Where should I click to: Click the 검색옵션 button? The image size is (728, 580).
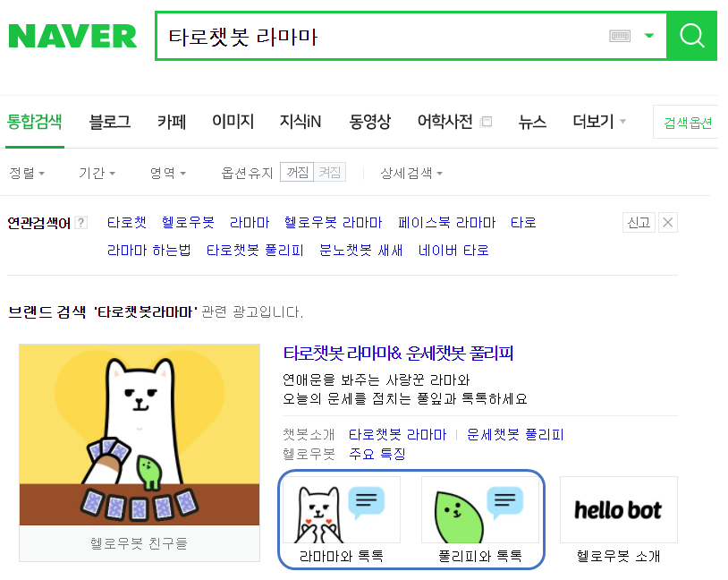click(x=686, y=122)
